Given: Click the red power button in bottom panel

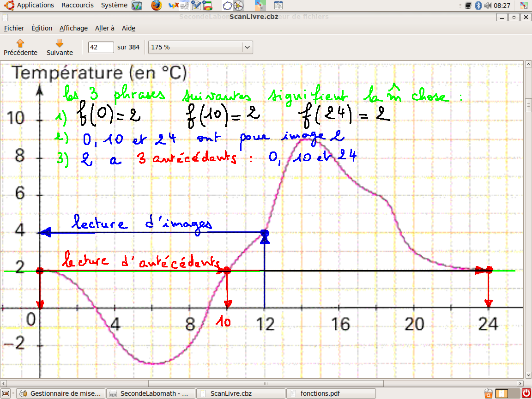Looking at the screenshot, I should click(526, 393).
